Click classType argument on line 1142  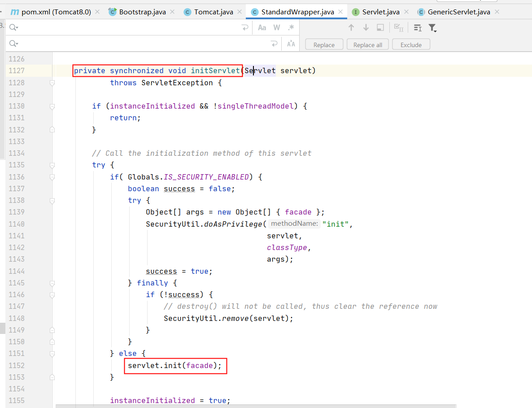pos(287,247)
